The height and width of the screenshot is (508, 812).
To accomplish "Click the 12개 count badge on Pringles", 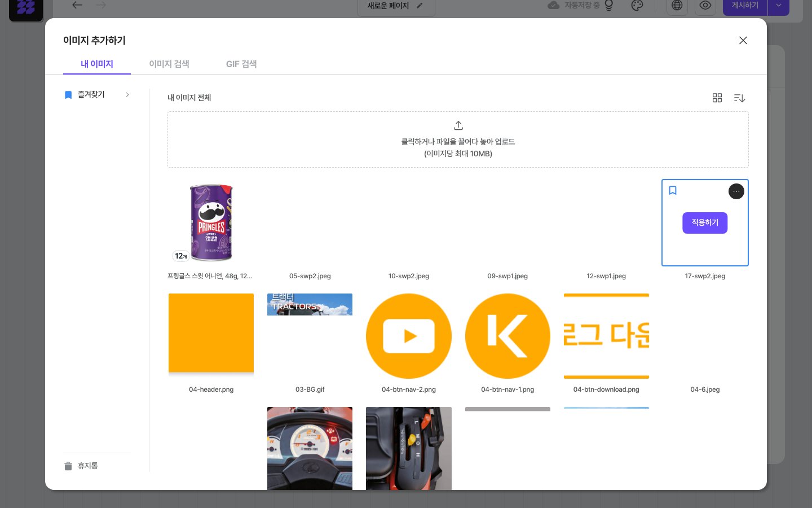I will pyautogui.click(x=180, y=256).
